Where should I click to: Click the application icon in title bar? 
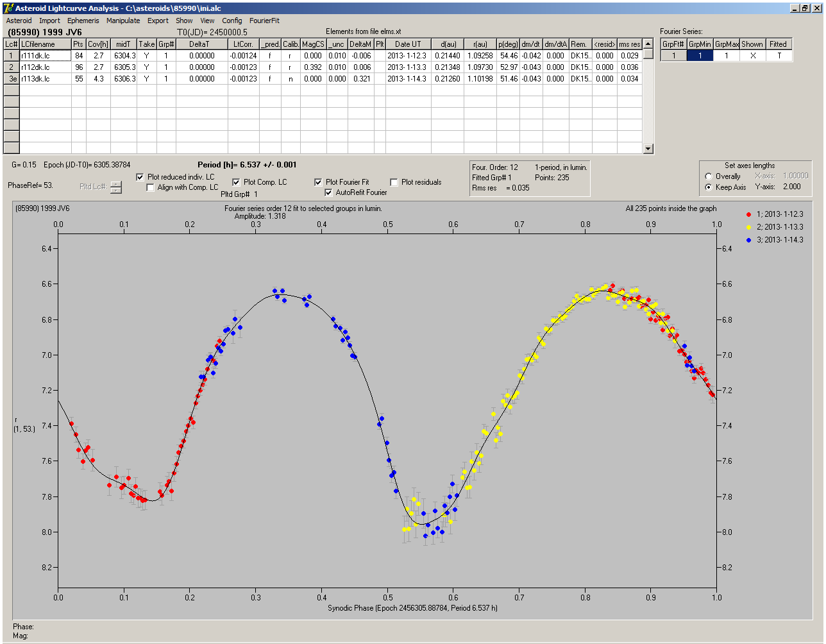(x=8, y=8)
